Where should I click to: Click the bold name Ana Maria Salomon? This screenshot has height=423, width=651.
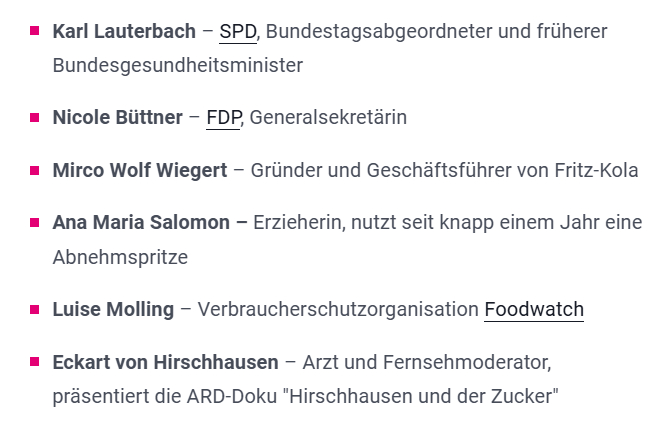pos(141,222)
